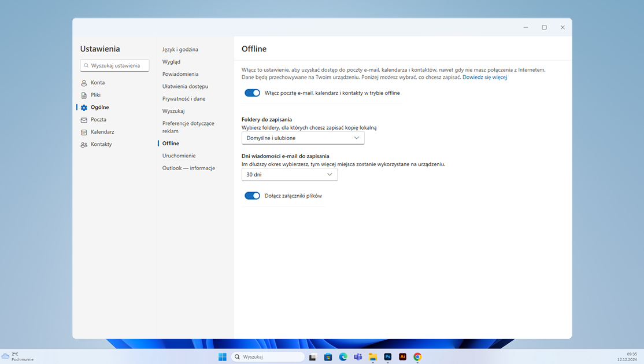Open the Kalendarz calendar icon
644x364 pixels.
(84, 132)
